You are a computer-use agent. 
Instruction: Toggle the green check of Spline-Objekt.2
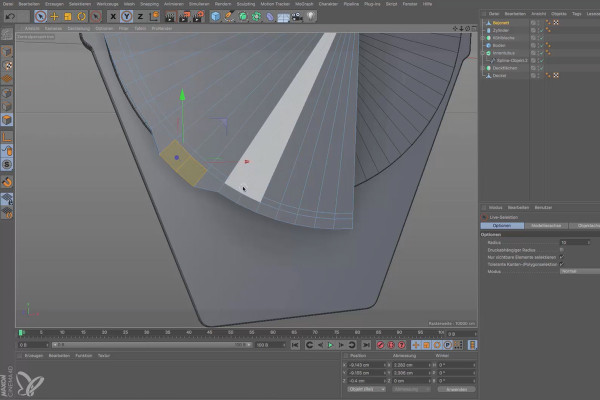coord(541,60)
